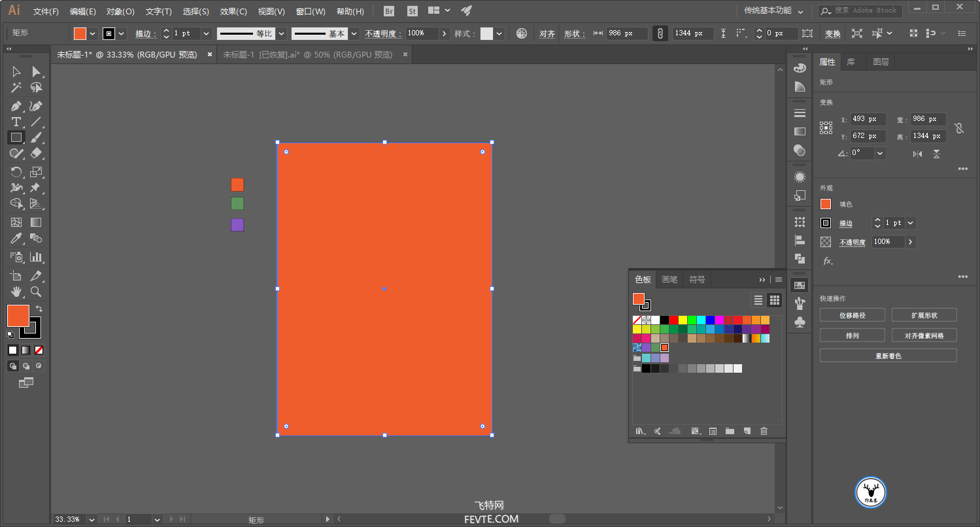980x527 pixels.
Task: Delete swatch using the trash icon
Action: click(764, 431)
